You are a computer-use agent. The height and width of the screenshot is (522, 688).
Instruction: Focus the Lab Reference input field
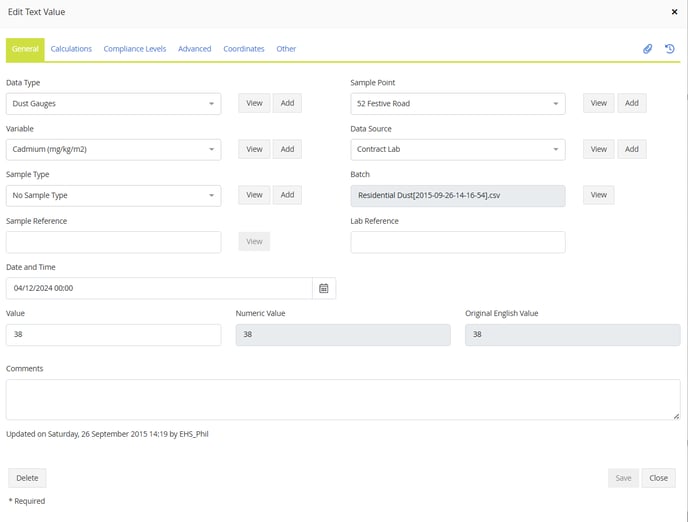coord(457,242)
